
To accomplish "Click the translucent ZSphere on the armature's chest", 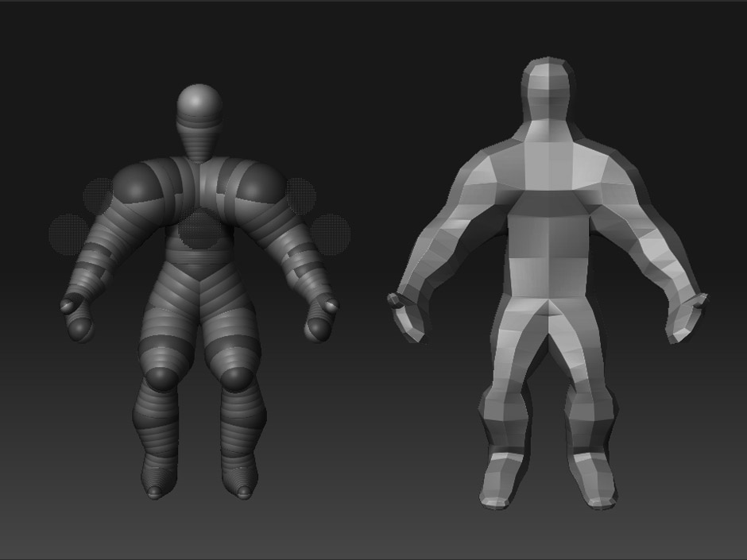I will 200,230.
